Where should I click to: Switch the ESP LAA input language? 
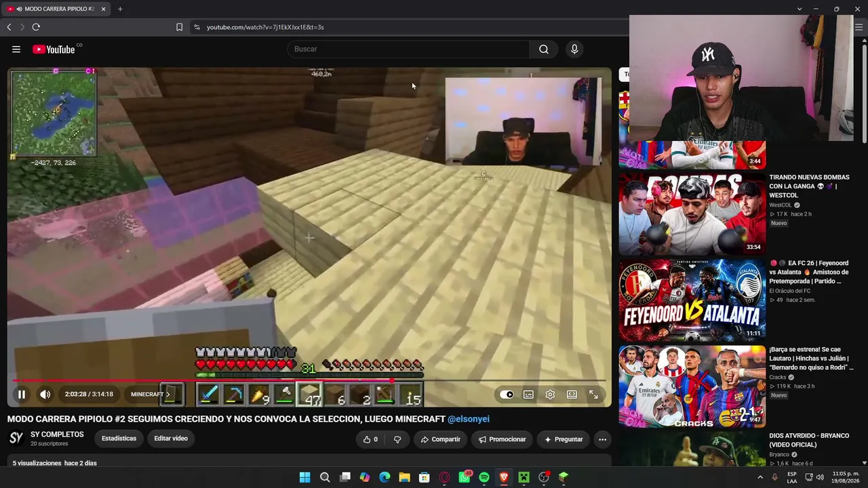click(x=792, y=477)
